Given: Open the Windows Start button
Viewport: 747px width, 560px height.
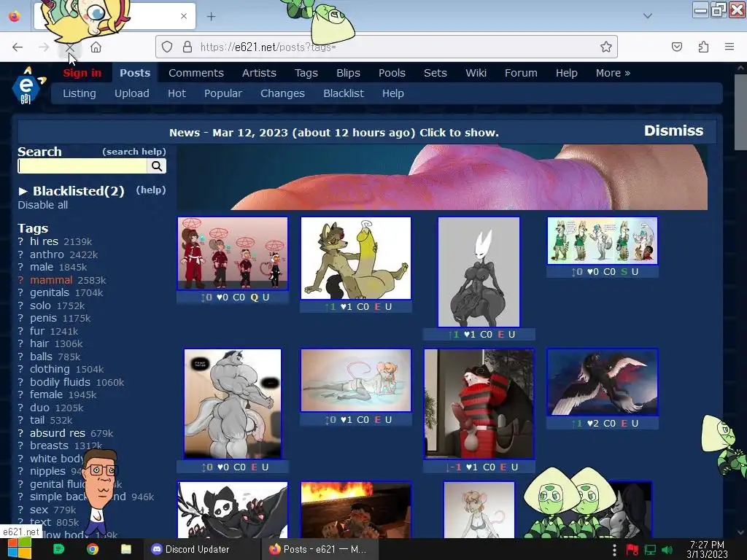Looking at the screenshot, I should (x=20, y=549).
